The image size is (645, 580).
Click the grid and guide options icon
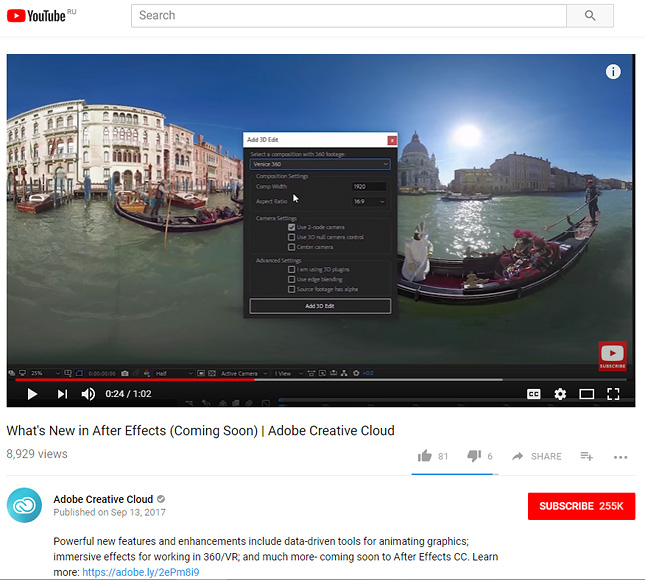coord(68,373)
